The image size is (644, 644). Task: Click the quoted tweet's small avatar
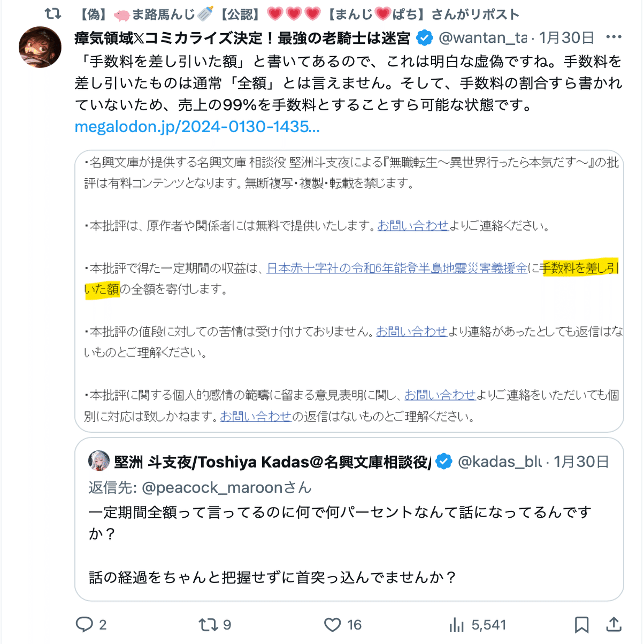(99, 461)
